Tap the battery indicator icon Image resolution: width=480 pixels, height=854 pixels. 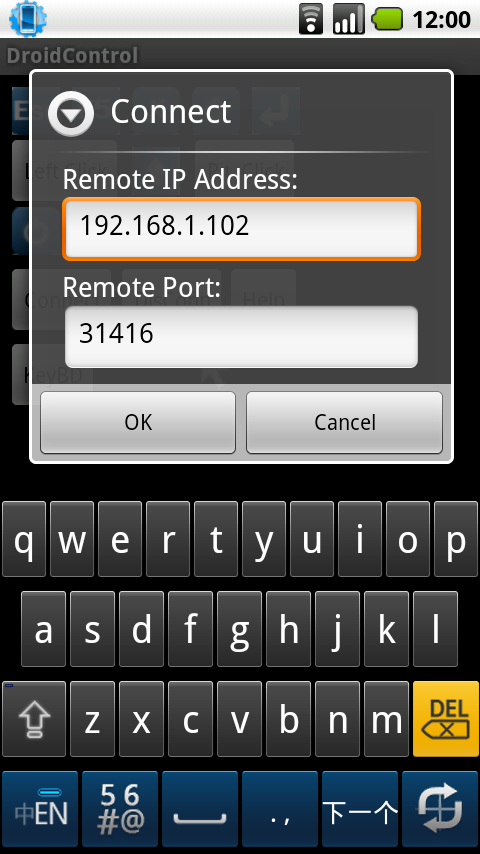pos(387,20)
